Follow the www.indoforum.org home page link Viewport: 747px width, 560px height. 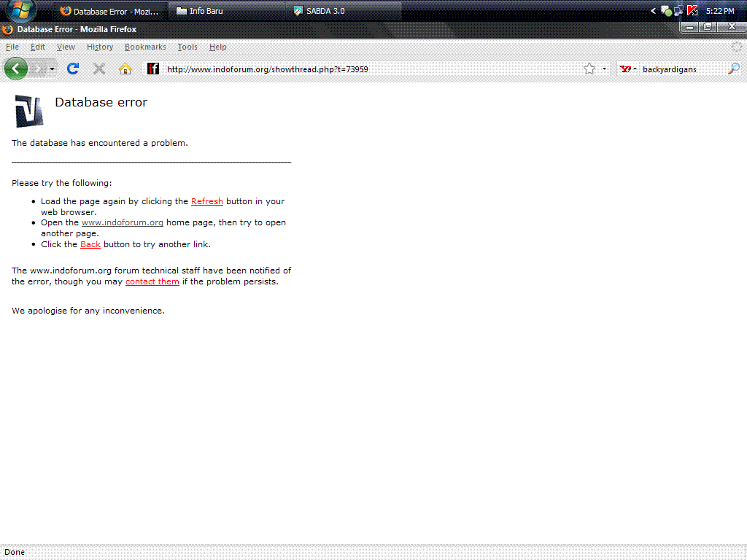[123, 222]
